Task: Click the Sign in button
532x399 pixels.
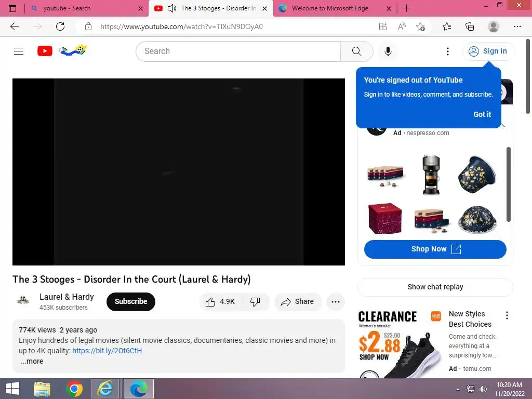Action: [488, 51]
